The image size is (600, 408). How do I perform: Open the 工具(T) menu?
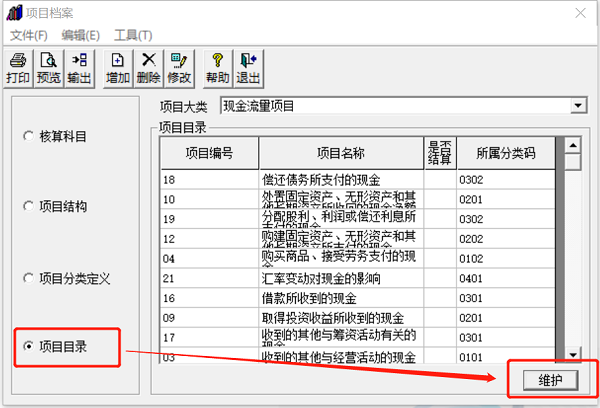(133, 36)
